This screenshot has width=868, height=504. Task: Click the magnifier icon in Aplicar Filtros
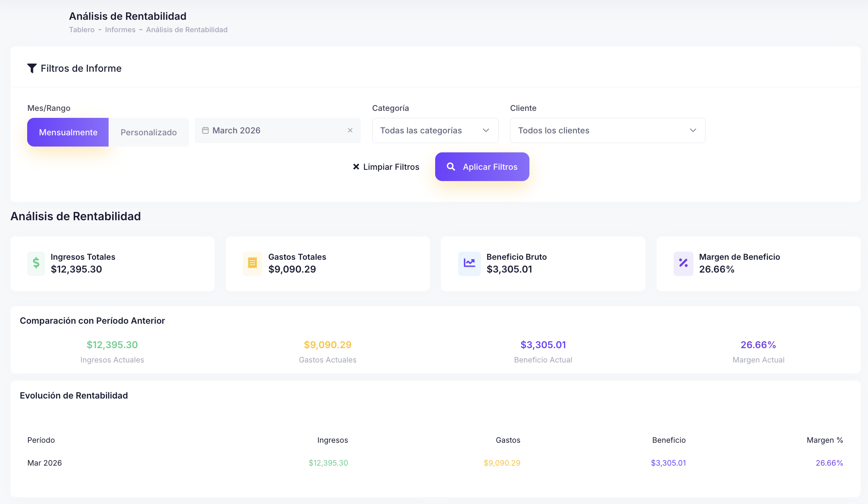click(451, 167)
